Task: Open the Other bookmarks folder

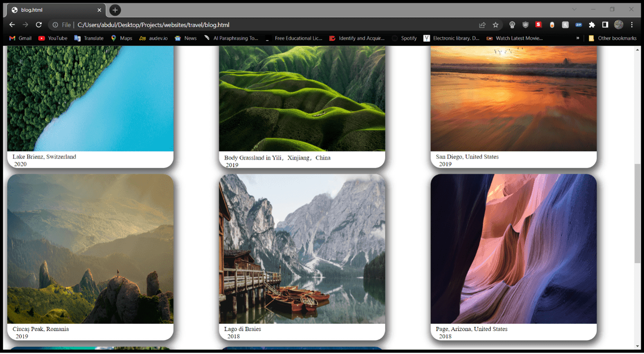Action: click(612, 38)
